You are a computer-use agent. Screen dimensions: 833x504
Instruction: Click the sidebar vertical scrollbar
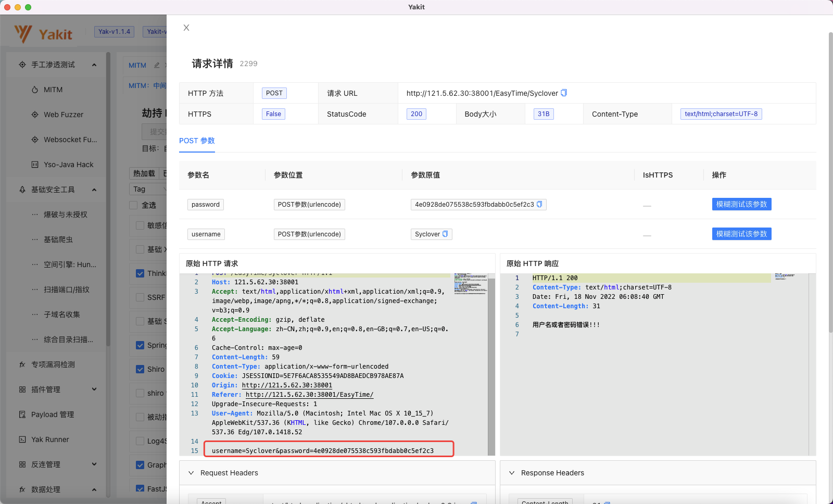coord(108,198)
